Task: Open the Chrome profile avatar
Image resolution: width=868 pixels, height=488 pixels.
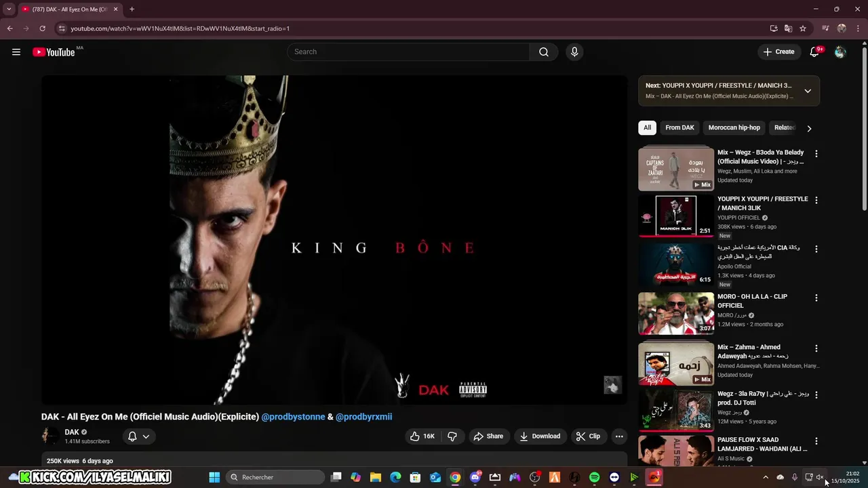Action: pyautogui.click(x=842, y=28)
